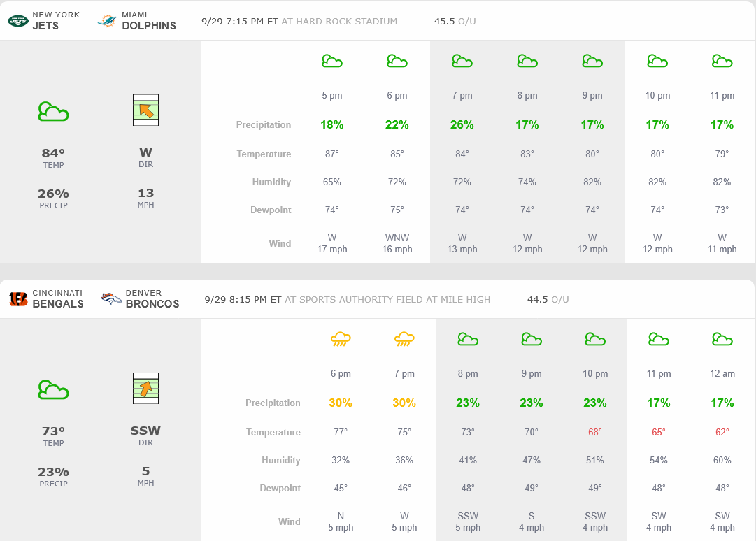This screenshot has width=756, height=541.
Task: Click Bengals game wind direction arrow icon
Action: point(145,389)
